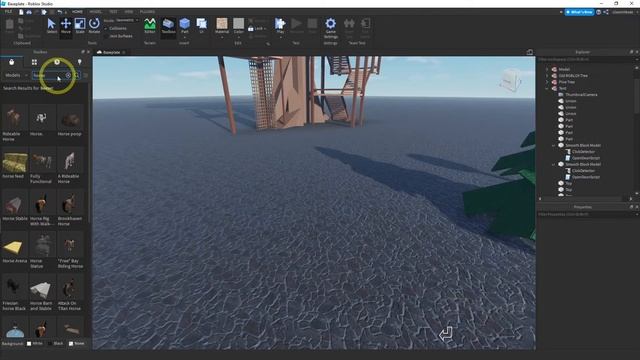This screenshot has height=360, width=640.
Task: Close the Toolbox panel
Action: pos(88,52)
